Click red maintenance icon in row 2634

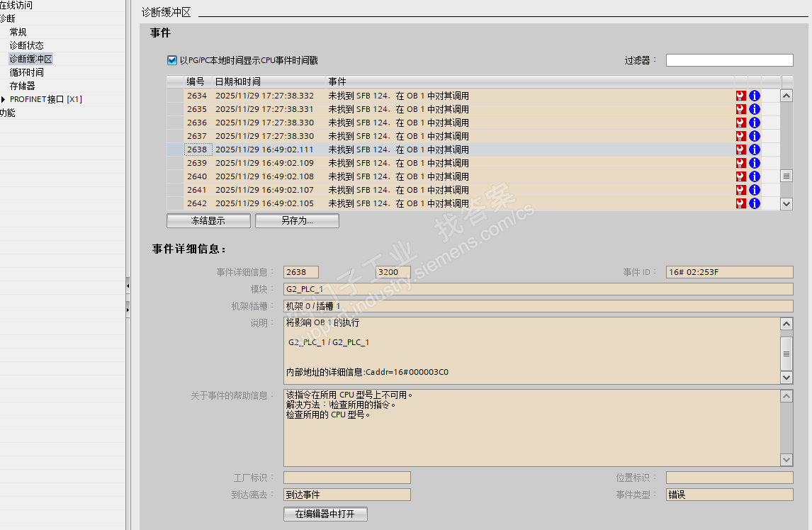(x=741, y=96)
